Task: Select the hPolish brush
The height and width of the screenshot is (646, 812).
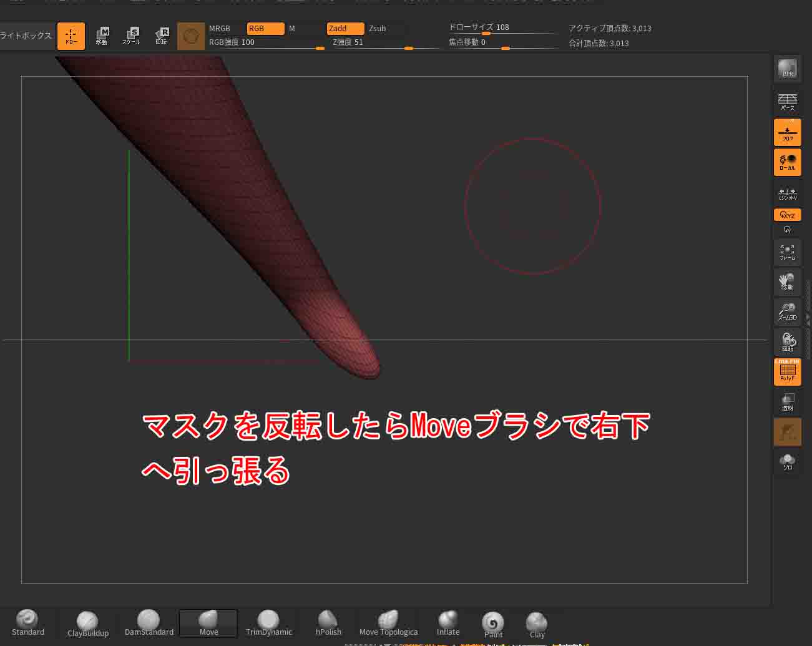Action: click(328, 623)
